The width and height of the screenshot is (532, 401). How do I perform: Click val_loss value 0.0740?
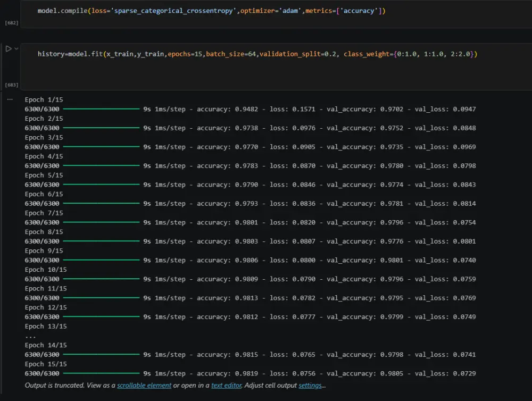[x=464, y=260]
